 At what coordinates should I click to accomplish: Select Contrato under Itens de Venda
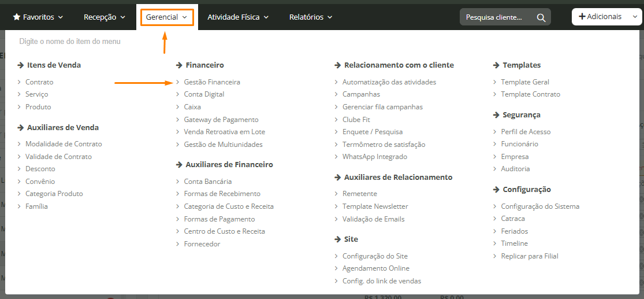pos(39,82)
